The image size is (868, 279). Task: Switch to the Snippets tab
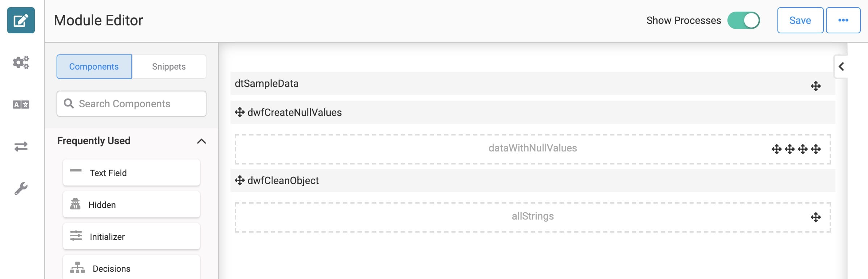pos(169,67)
